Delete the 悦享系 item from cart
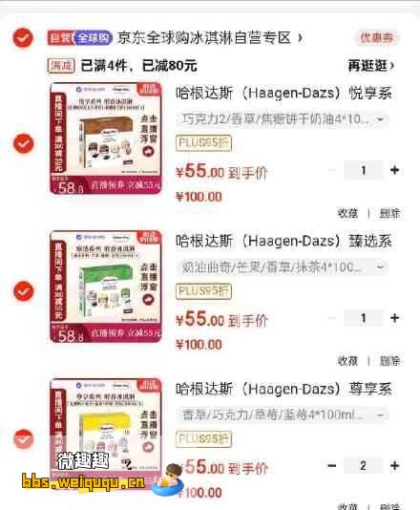 [x=389, y=213]
